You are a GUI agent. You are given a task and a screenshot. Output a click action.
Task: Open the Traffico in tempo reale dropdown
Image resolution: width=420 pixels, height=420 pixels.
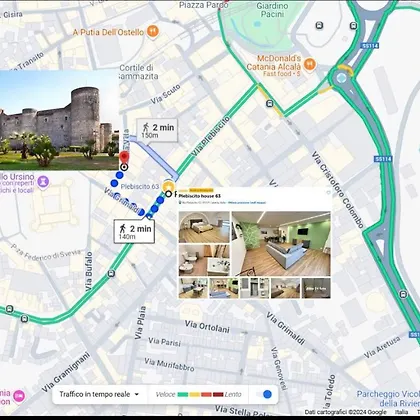(x=99, y=394)
